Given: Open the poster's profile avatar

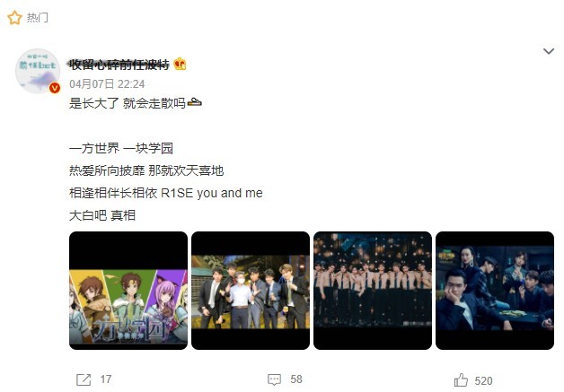Looking at the screenshot, I should click(38, 71).
